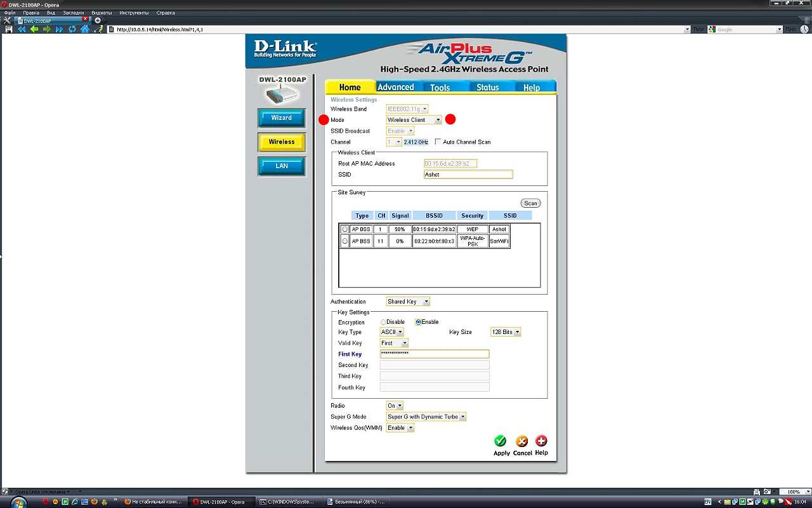Screen dimensions: 812x508
Task: Open the Key Size dropdown
Action: (x=506, y=332)
